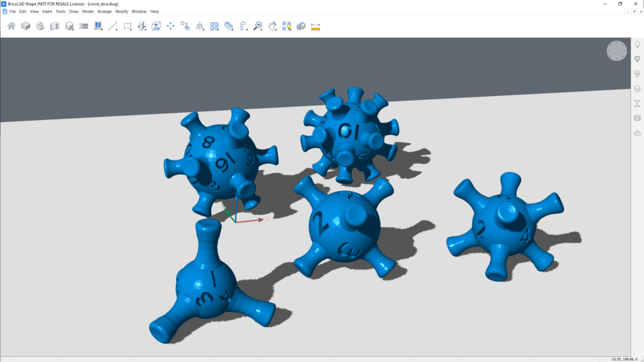The width and height of the screenshot is (644, 362).
Task: Expand the Model menu
Action: [x=88, y=11]
